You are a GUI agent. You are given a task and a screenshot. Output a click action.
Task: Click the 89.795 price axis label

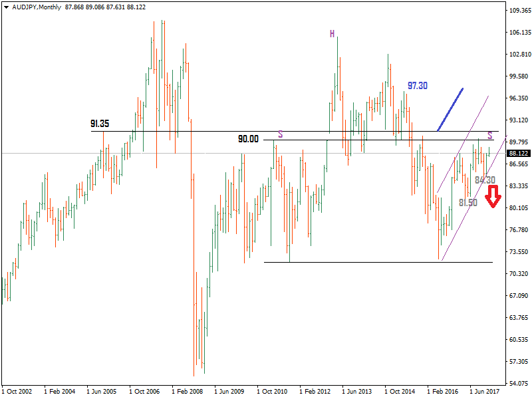point(519,142)
